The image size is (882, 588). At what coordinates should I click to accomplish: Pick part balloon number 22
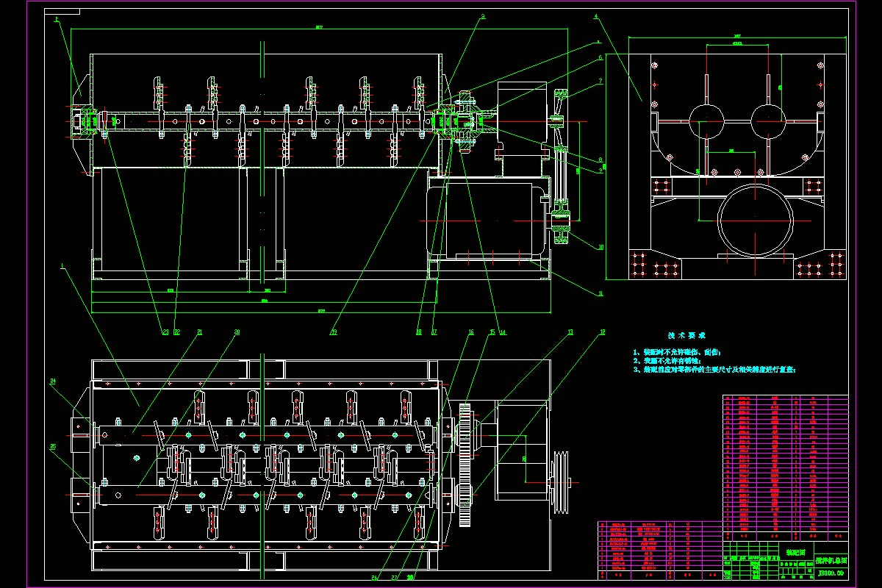177,332
